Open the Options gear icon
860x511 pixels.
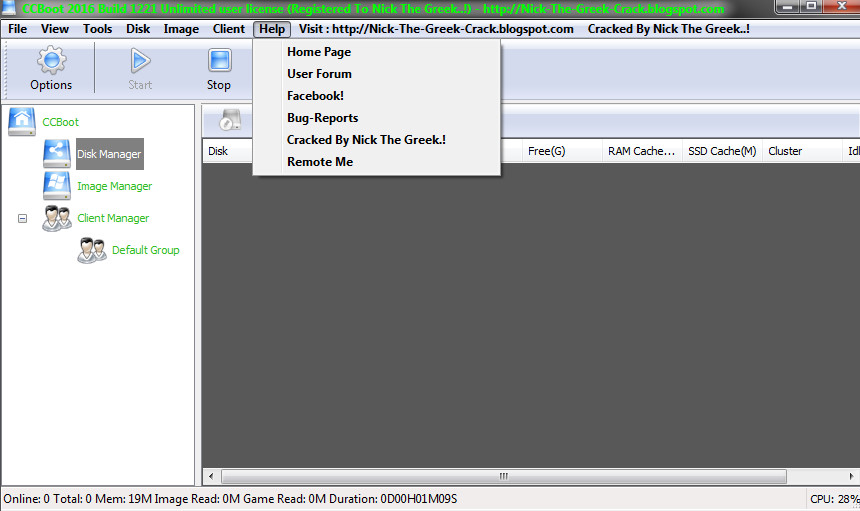(x=52, y=60)
